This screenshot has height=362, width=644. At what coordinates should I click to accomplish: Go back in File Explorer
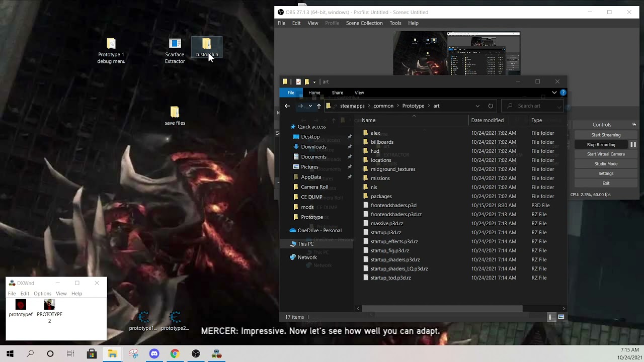tap(287, 106)
